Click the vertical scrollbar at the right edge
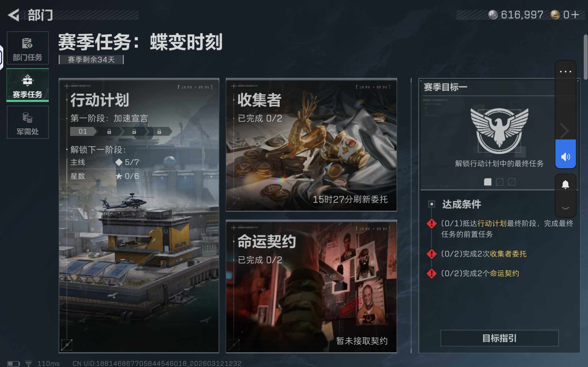 click(x=585, y=57)
